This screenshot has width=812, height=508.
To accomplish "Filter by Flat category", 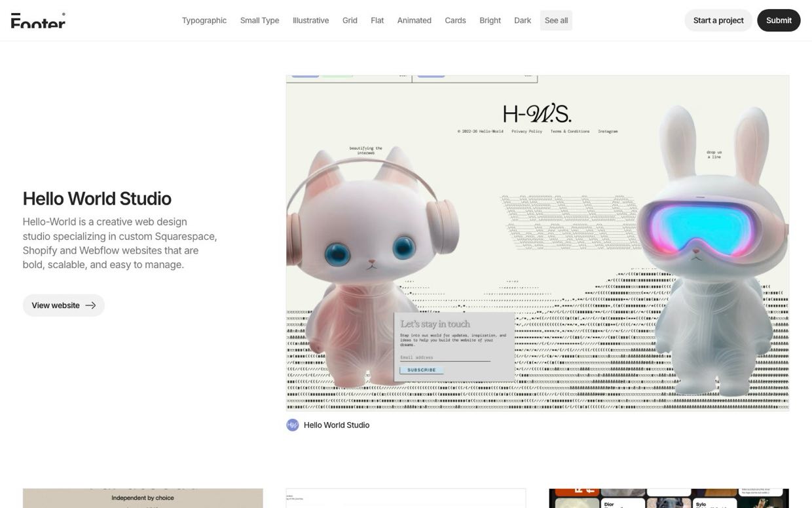I will [x=377, y=20].
